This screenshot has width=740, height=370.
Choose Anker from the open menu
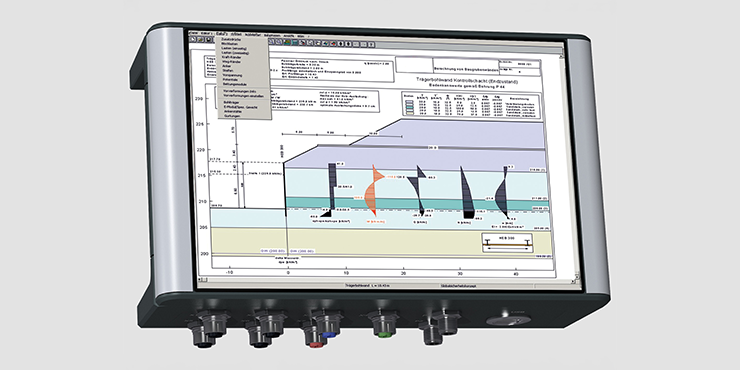(227, 67)
